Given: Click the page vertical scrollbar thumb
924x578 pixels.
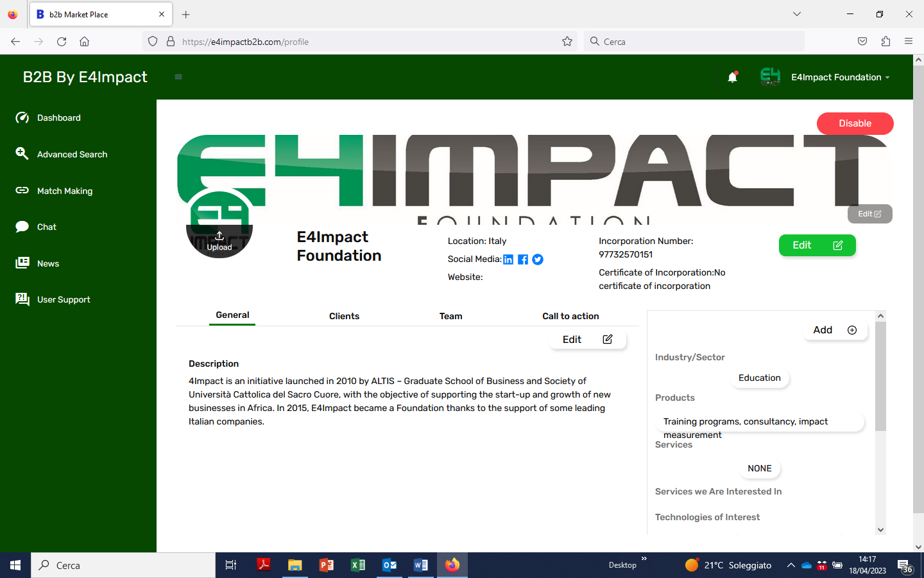Looking at the screenshot, I should (x=918, y=289).
